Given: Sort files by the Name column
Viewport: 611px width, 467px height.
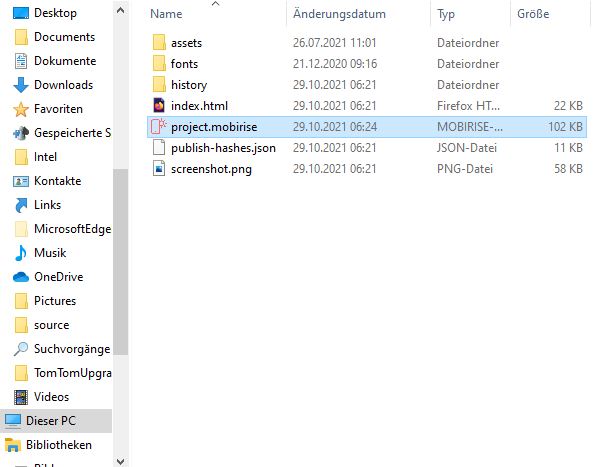Looking at the screenshot, I should (166, 14).
